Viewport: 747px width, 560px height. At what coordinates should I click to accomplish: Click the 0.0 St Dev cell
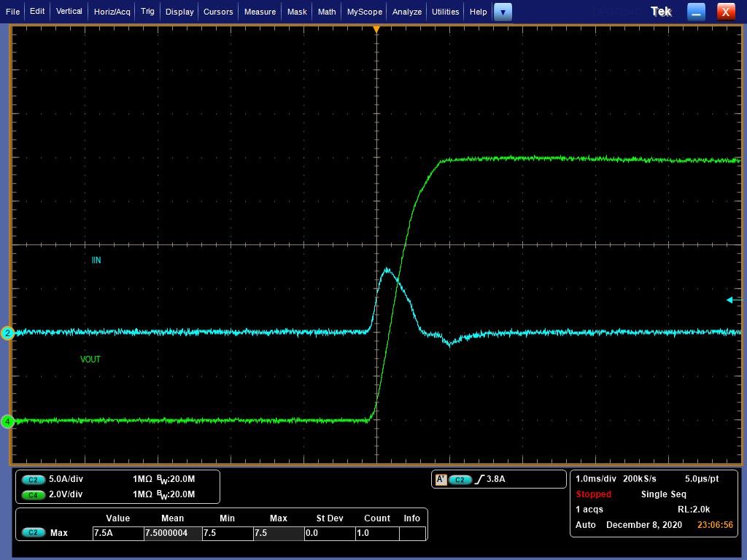click(330, 533)
